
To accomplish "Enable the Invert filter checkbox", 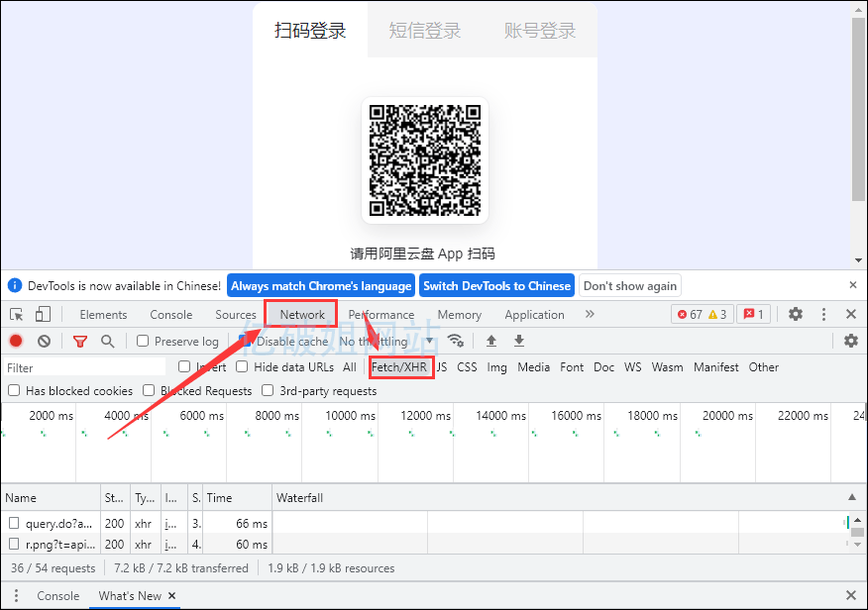I will 184,366.
